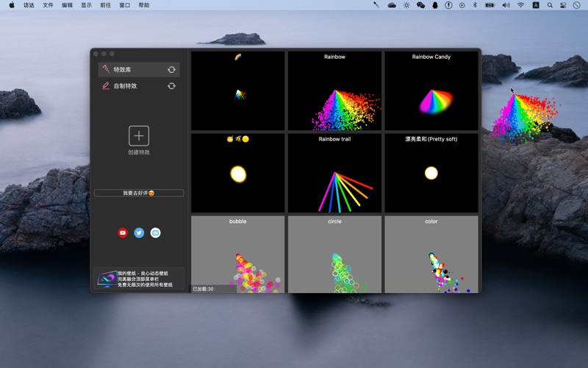Image resolution: width=588 pixels, height=368 pixels.
Task: Choose the Rainbow Candy effect
Action: coord(431,91)
